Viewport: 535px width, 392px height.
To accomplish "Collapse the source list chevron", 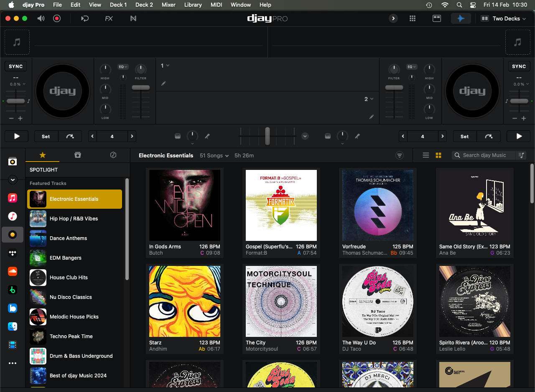I will click(x=13, y=180).
